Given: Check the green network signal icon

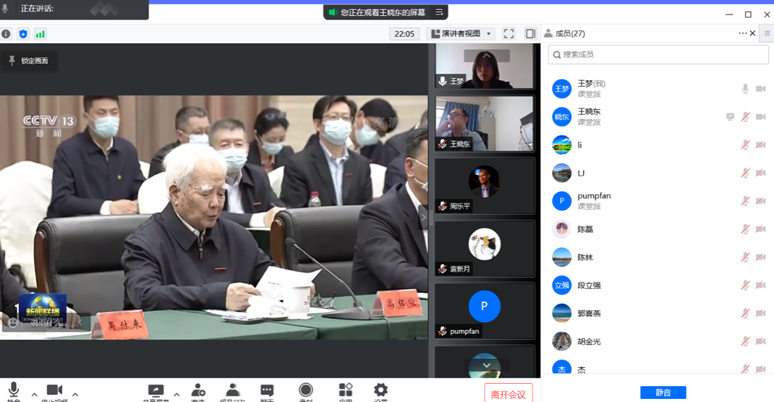Looking at the screenshot, I should [40, 33].
